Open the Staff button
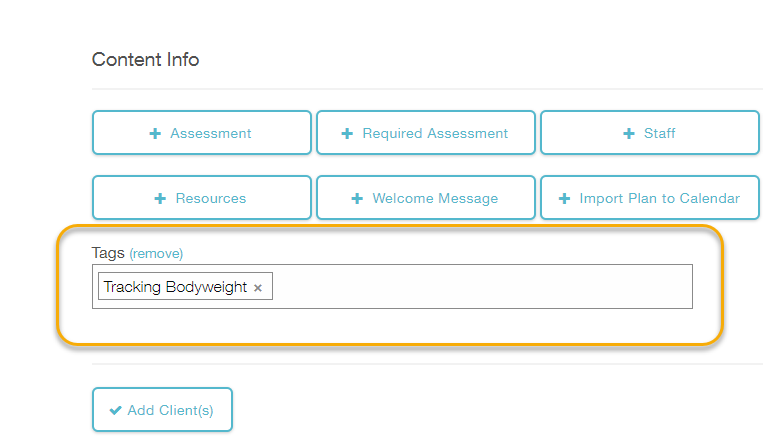This screenshot has width=763, height=441. point(650,133)
